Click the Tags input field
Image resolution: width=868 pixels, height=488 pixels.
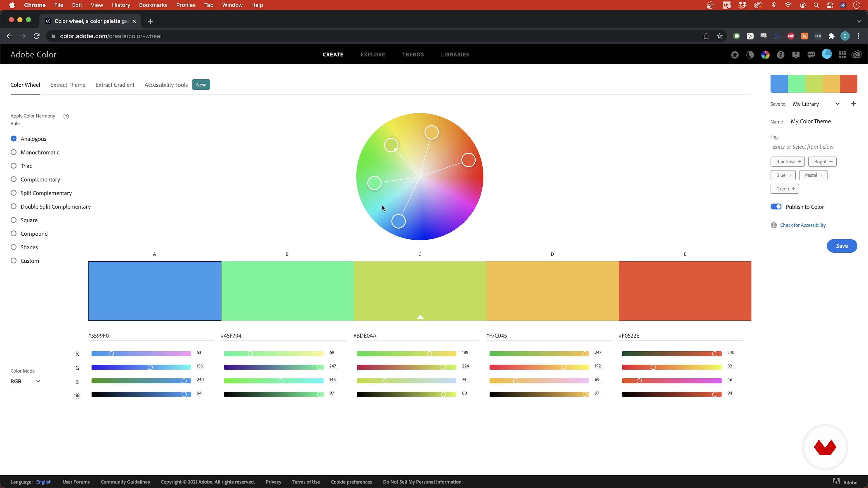coord(814,147)
